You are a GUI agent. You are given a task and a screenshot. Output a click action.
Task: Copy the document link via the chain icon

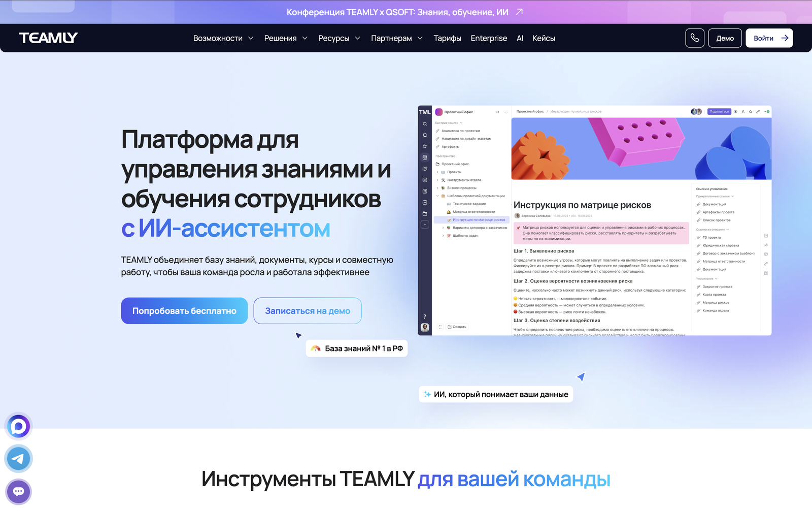[758, 112]
